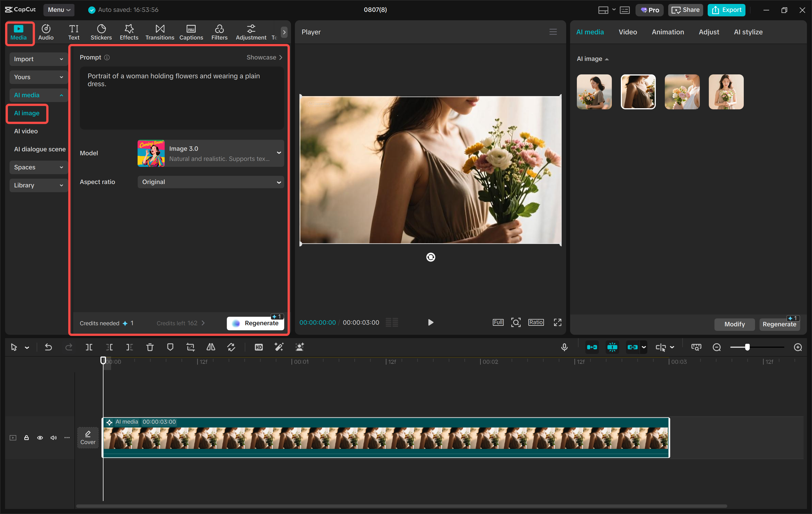
Task: Open the Aspect ratio dropdown set to Original
Action: pyautogui.click(x=210, y=182)
